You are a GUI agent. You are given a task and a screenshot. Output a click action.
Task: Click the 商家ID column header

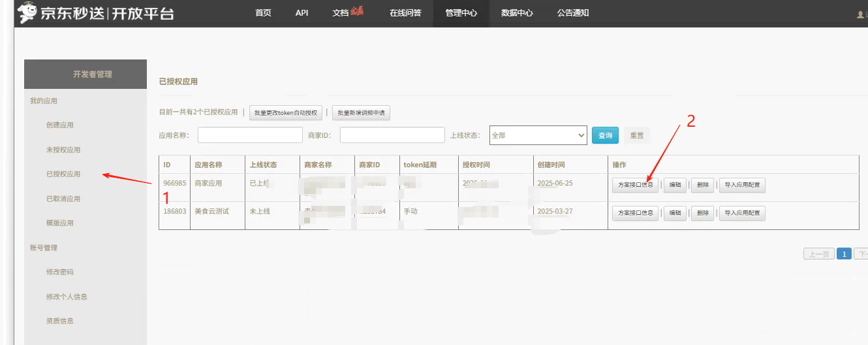pos(377,165)
